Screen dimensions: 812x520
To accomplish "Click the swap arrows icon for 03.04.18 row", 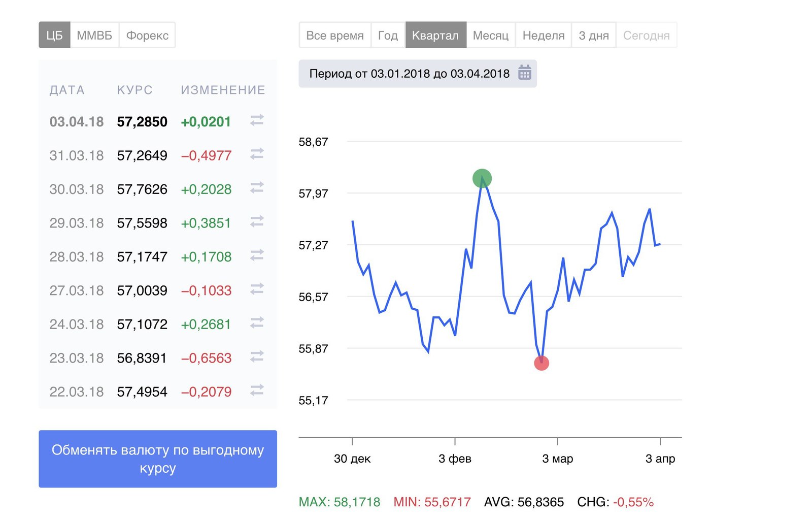I will 257,120.
